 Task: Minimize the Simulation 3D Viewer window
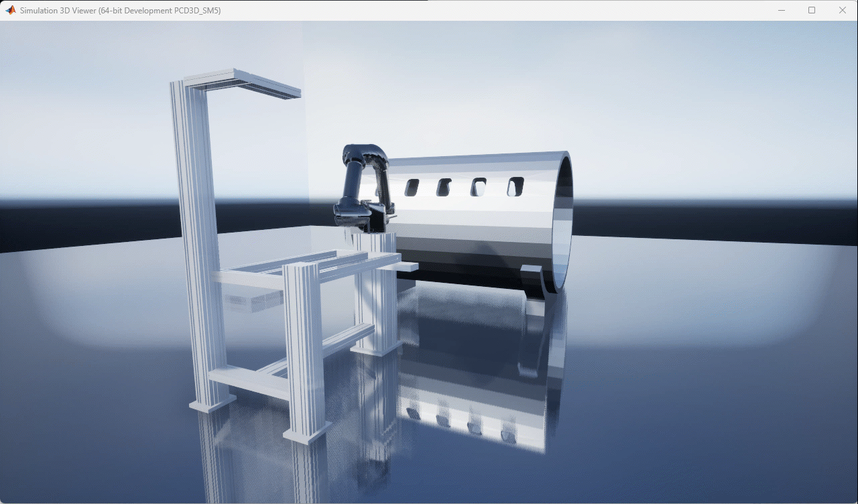point(782,10)
